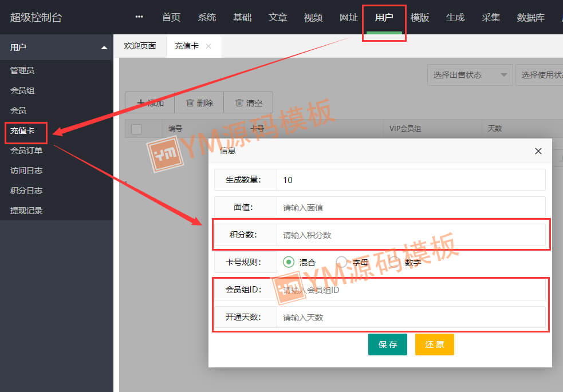Click the 删除 trash button

[199, 103]
